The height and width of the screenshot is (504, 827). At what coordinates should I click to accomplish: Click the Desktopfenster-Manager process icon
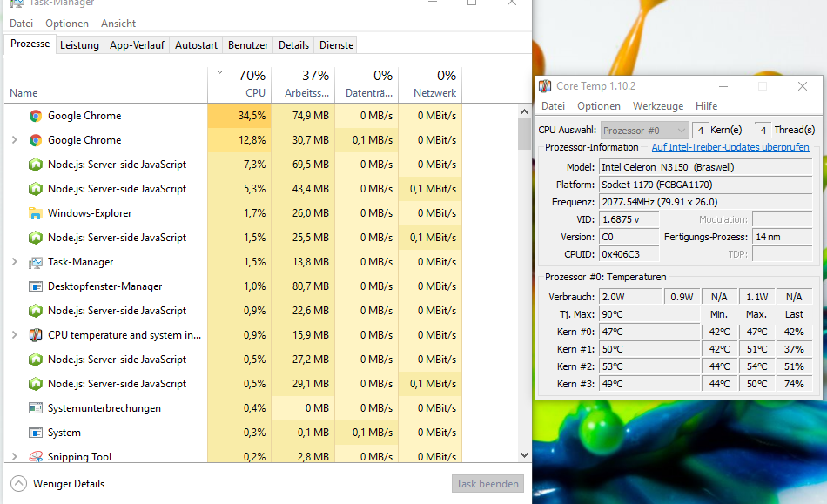point(36,286)
